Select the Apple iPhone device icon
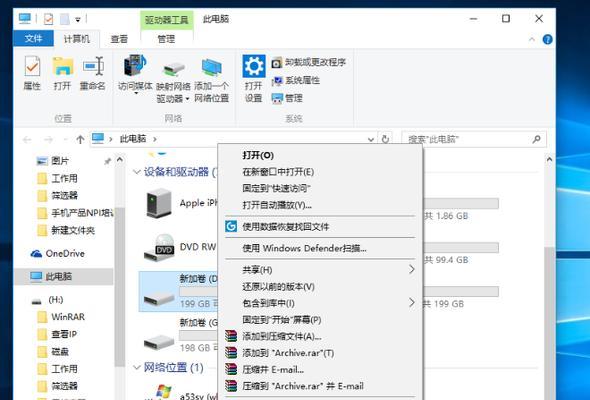 [159, 203]
